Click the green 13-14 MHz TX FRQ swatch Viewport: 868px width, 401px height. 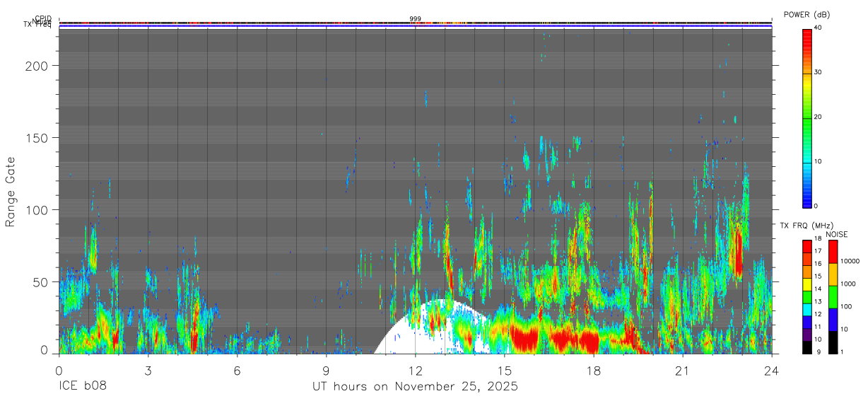tap(807, 296)
